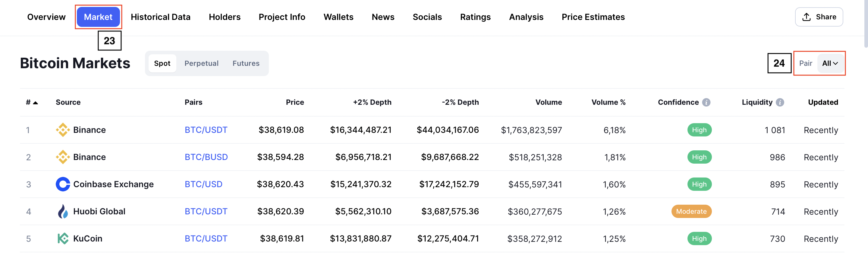This screenshot has height=256, width=868.
Task: Click the Huobi Global flame logo
Action: (63, 211)
